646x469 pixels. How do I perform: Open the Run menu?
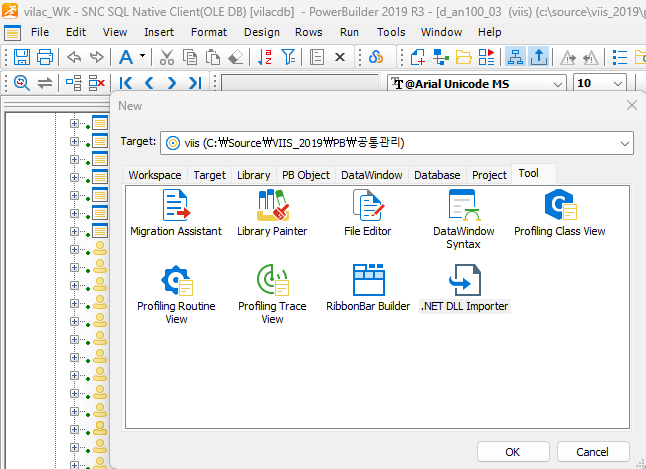[x=349, y=32]
